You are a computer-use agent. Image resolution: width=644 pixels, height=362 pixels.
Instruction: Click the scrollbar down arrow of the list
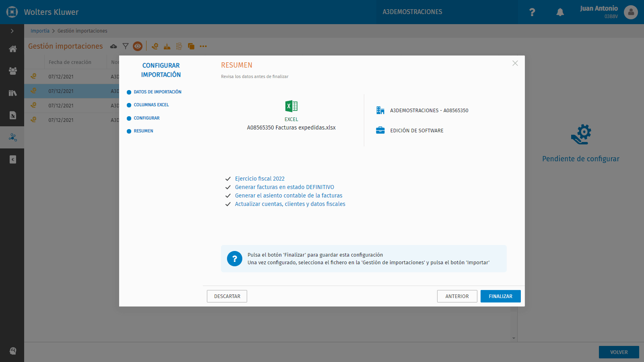pos(514,338)
